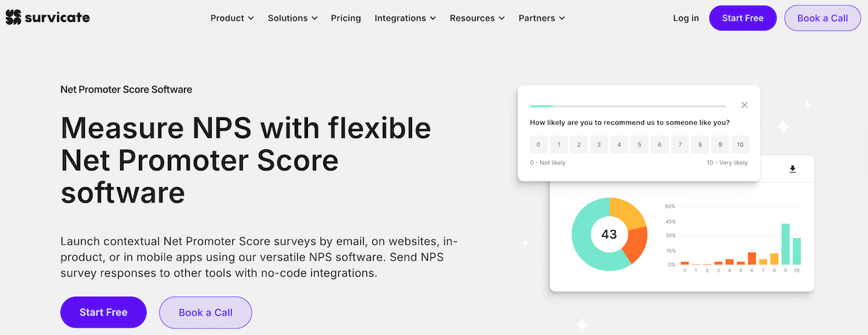Go to the Pricing page
The image size is (868, 335).
tap(346, 18)
